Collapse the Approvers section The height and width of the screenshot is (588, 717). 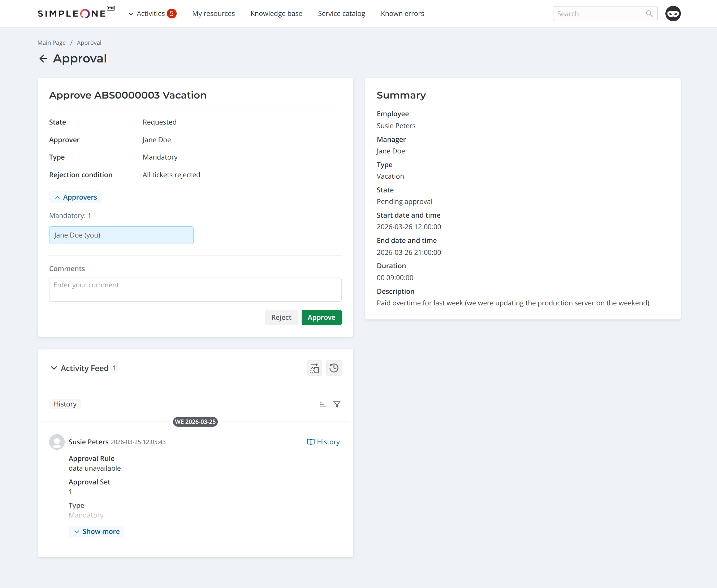75,197
